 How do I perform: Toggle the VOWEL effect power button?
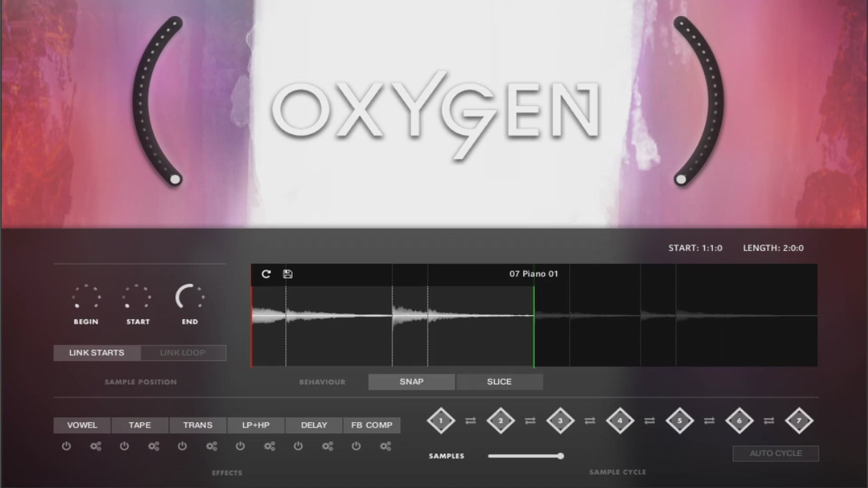pyautogui.click(x=66, y=446)
